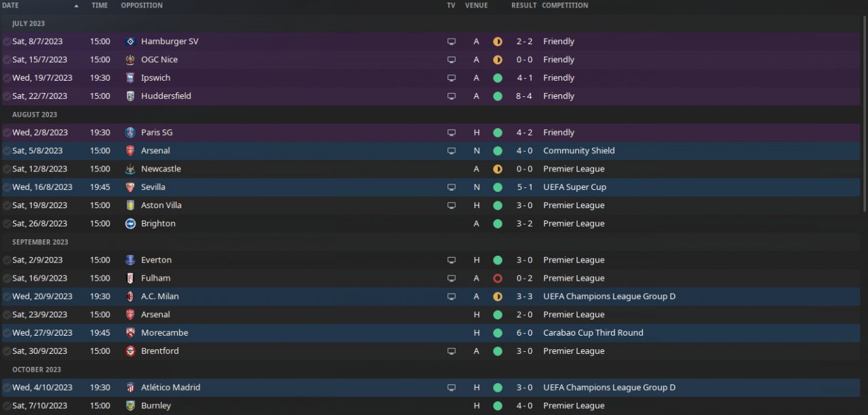Click the green win indicator for Morecambe match
The height and width of the screenshot is (415, 868).
(498, 333)
